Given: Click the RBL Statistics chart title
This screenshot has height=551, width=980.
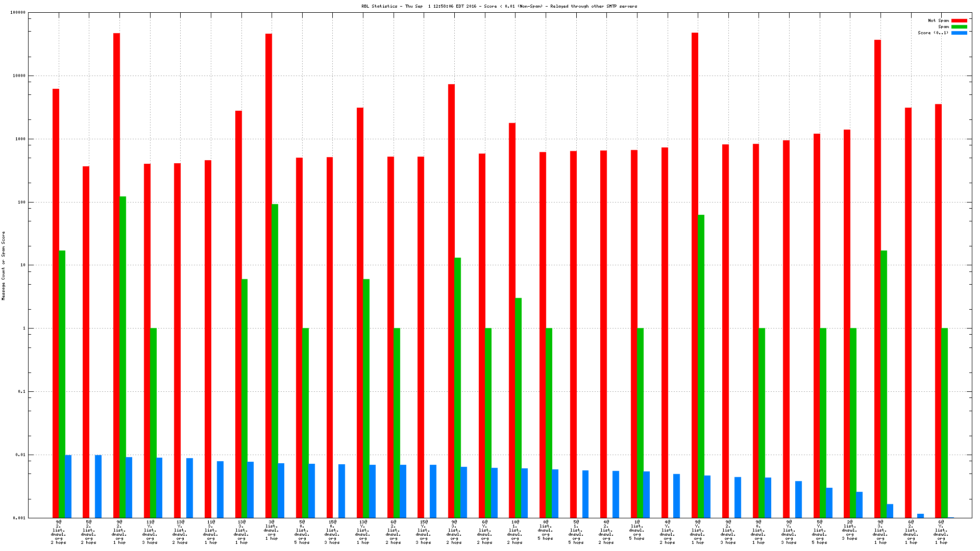Looking at the screenshot, I should [499, 6].
